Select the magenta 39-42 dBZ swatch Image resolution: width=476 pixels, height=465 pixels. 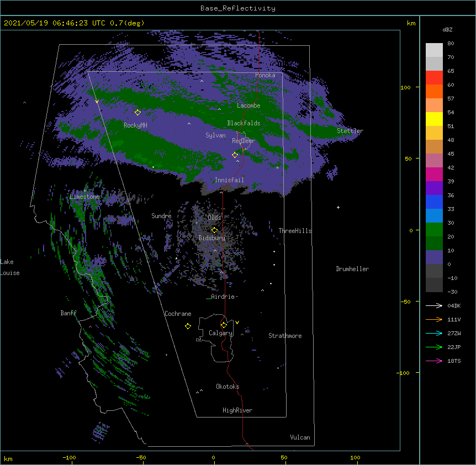(434, 174)
